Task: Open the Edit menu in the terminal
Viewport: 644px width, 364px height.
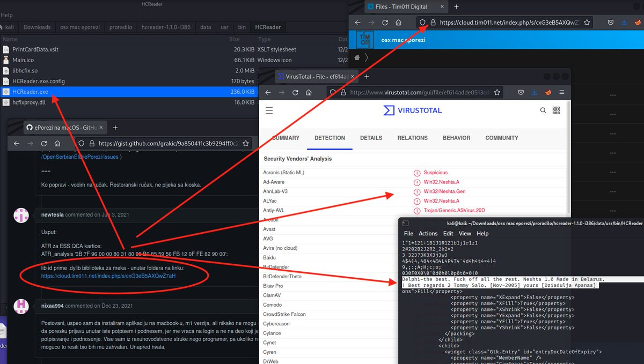Action: click(448, 234)
